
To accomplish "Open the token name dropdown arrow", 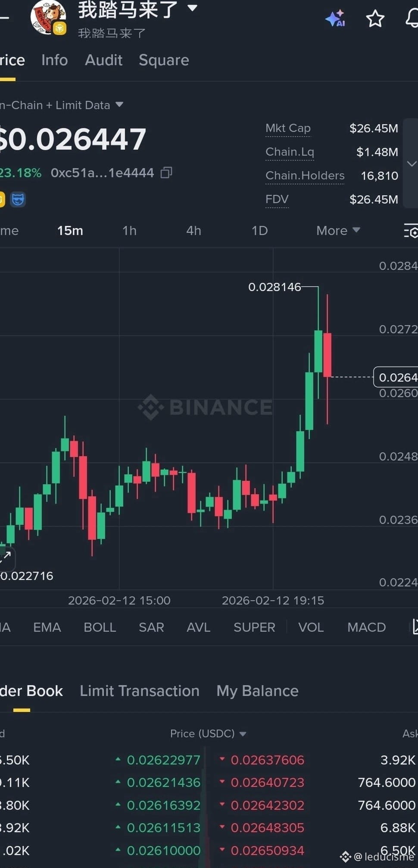I will point(193,8).
